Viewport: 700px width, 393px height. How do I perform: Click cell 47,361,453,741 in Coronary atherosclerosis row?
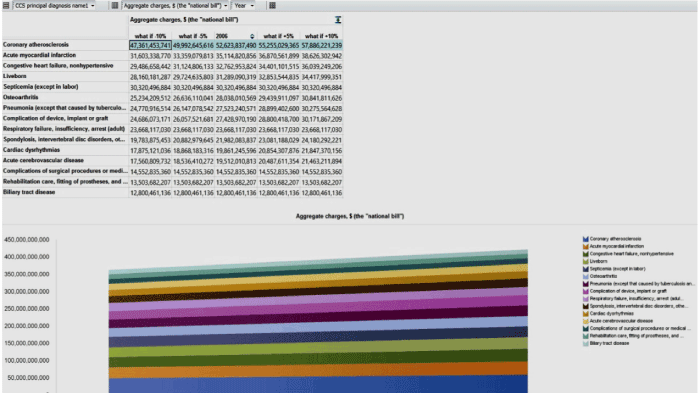click(x=150, y=46)
